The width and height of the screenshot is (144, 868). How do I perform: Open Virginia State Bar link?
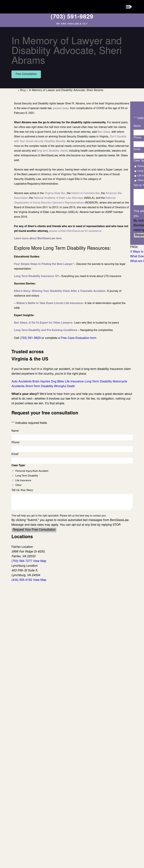[x=55, y=193]
